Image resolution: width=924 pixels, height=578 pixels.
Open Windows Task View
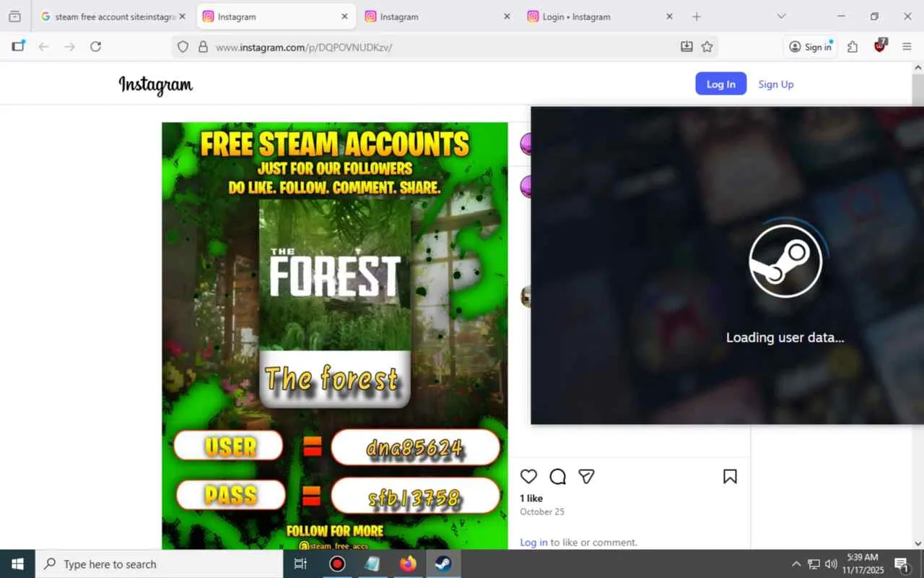(301, 564)
